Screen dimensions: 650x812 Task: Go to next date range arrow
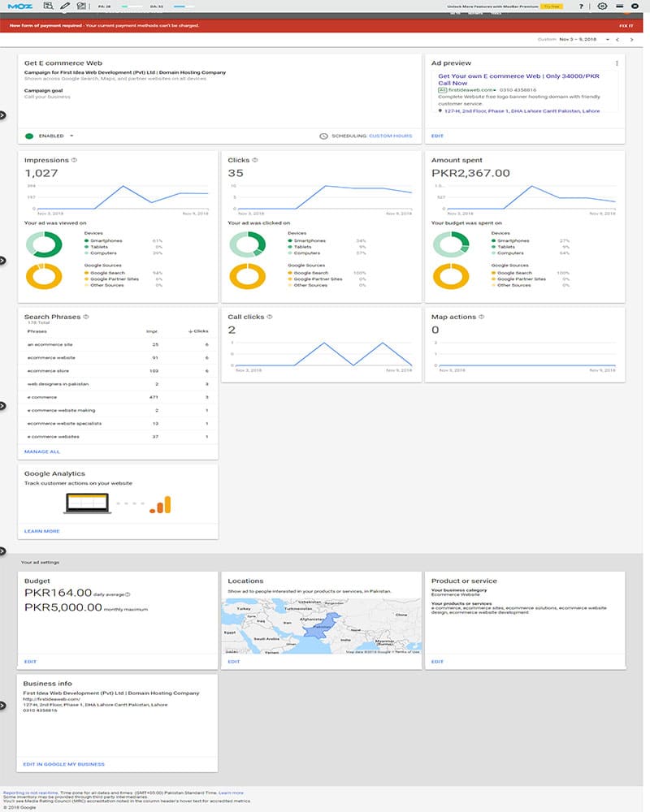click(x=631, y=39)
